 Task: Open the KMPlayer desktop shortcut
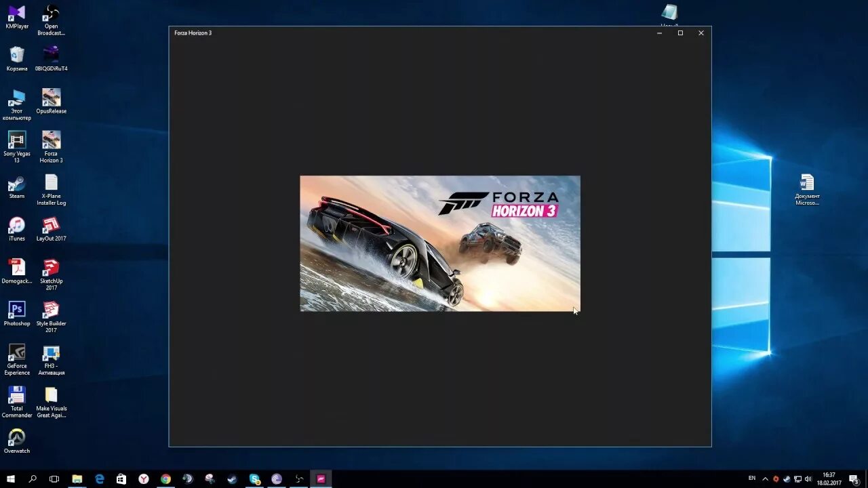click(17, 18)
